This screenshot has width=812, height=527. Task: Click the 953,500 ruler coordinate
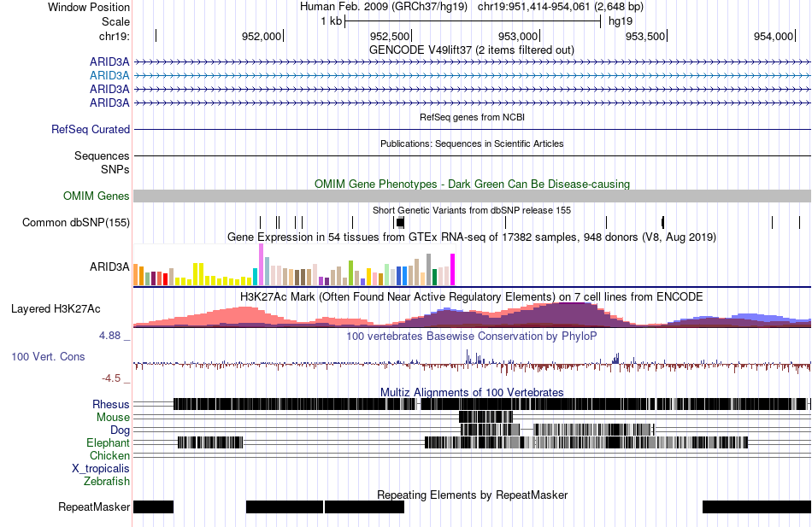645,36
